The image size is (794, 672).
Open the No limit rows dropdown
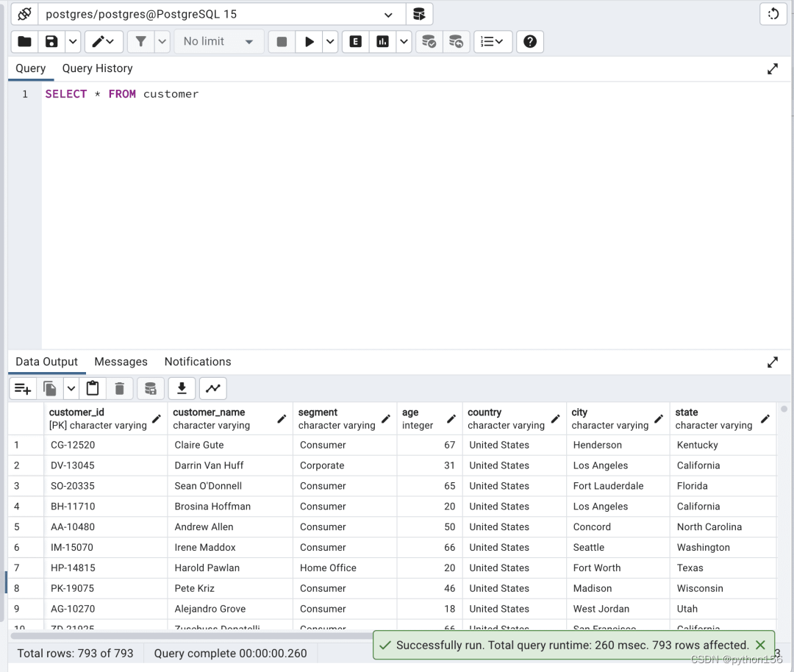(x=219, y=41)
